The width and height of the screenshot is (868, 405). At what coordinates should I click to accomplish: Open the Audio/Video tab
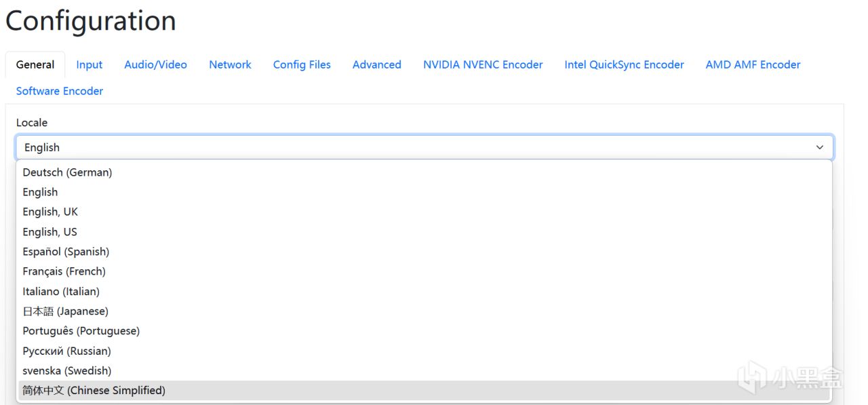155,64
